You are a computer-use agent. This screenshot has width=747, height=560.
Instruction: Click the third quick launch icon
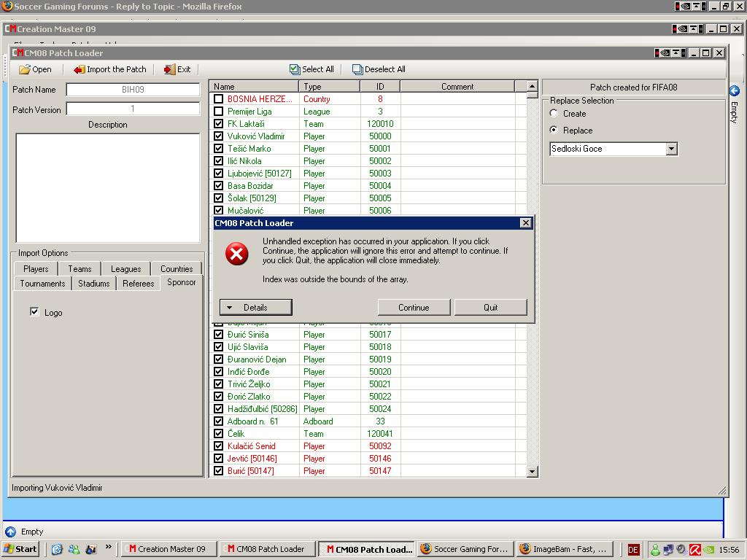click(x=90, y=549)
